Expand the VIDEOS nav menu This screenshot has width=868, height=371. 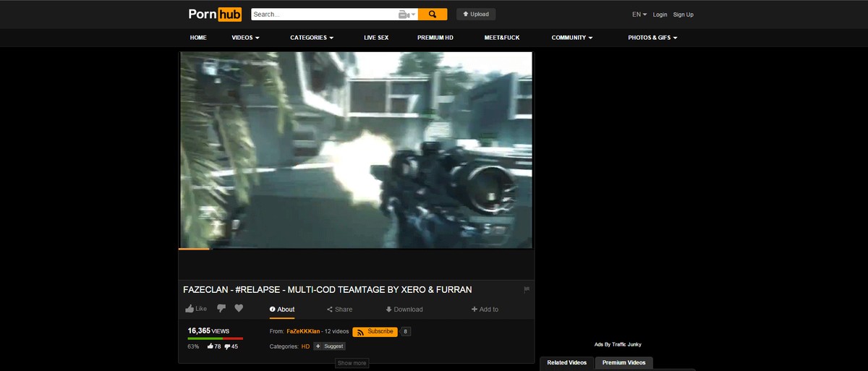[x=245, y=38]
